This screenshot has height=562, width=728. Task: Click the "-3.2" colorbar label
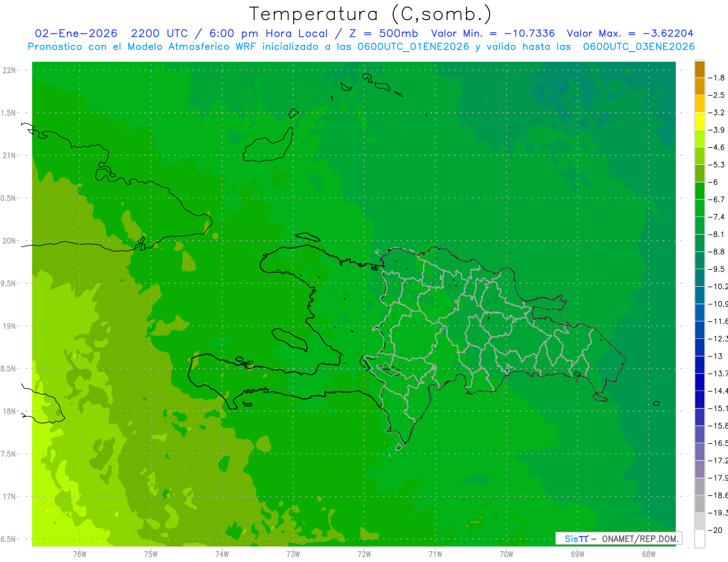(718, 113)
